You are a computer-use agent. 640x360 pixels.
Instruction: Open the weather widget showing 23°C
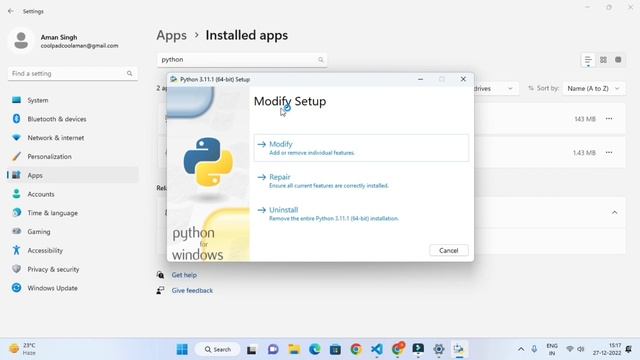coord(23,349)
